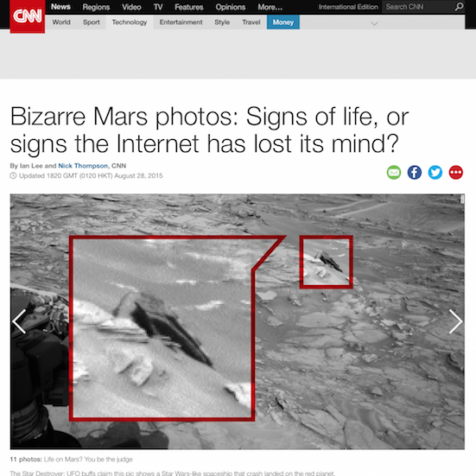The image size is (476, 476).
Task: Open the Video section
Action: point(131,7)
